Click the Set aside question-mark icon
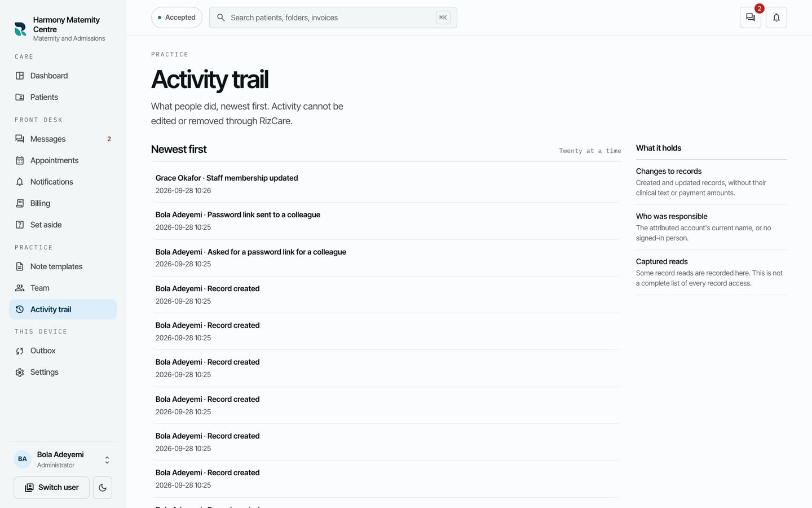The image size is (812, 508). (20, 225)
